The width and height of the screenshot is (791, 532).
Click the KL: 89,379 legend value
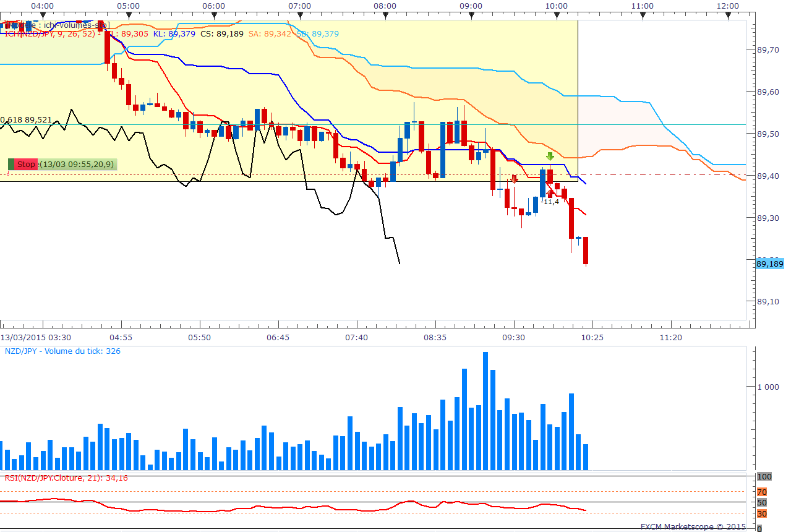[174, 34]
